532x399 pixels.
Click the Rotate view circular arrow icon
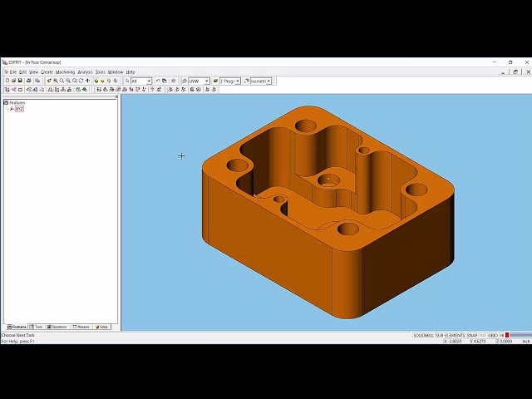tap(81, 81)
